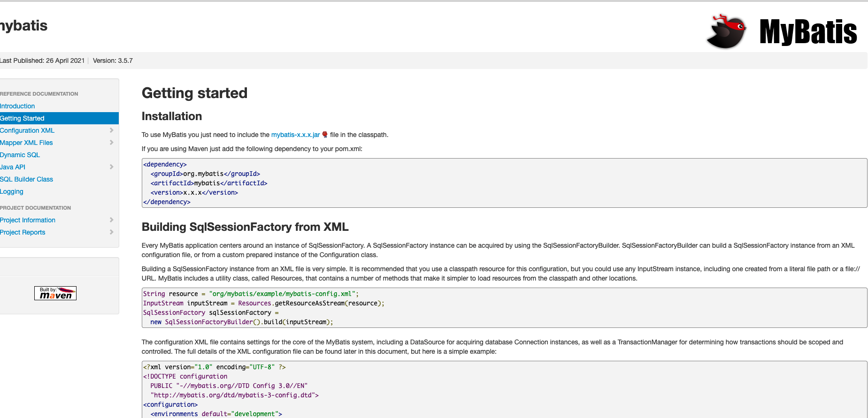Click the red icon beside mybatis-x.x.x.jar

point(325,135)
